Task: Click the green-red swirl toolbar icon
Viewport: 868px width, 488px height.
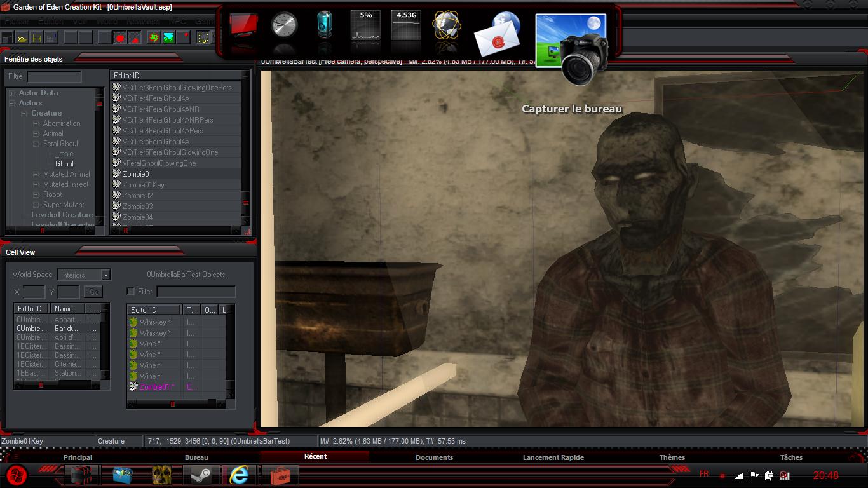Action: [x=154, y=37]
